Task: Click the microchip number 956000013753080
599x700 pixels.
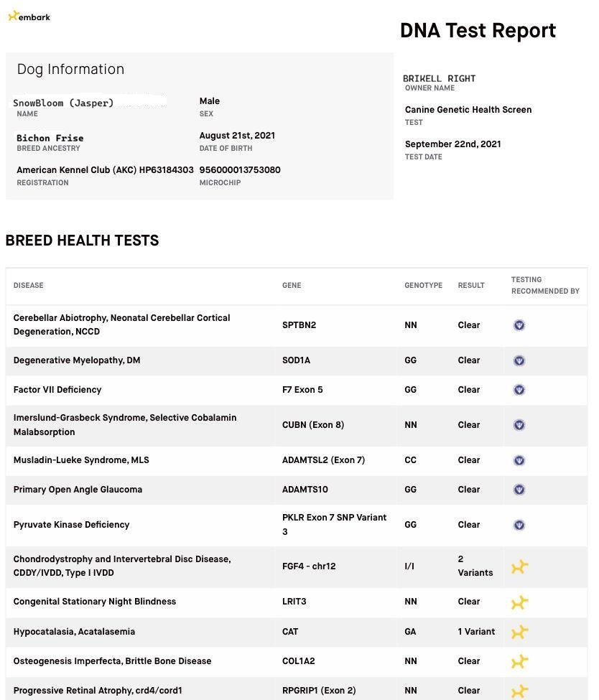Action: pyautogui.click(x=240, y=170)
